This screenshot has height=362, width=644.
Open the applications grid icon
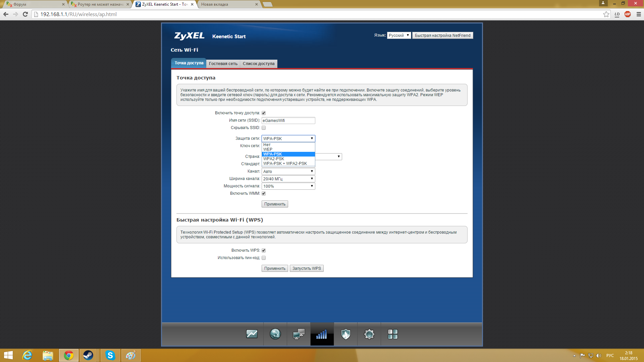(393, 334)
